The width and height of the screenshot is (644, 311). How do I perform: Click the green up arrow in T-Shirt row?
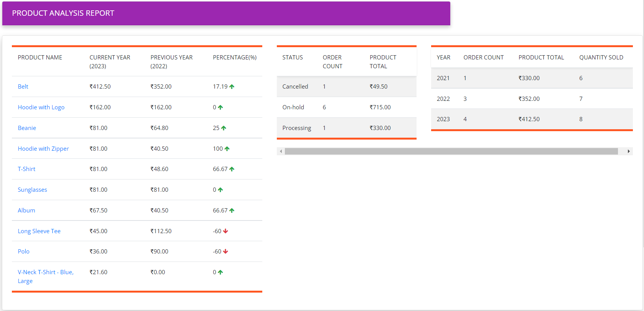pyautogui.click(x=232, y=169)
